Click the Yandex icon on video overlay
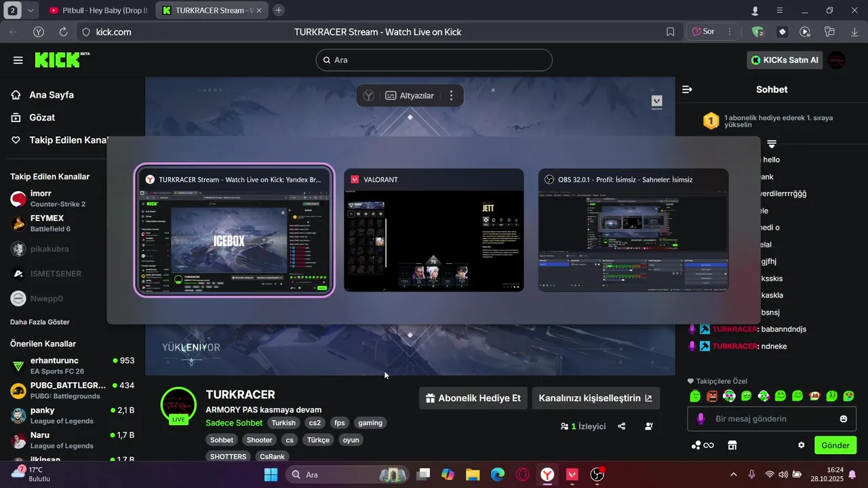868x488 pixels. pos(368,96)
